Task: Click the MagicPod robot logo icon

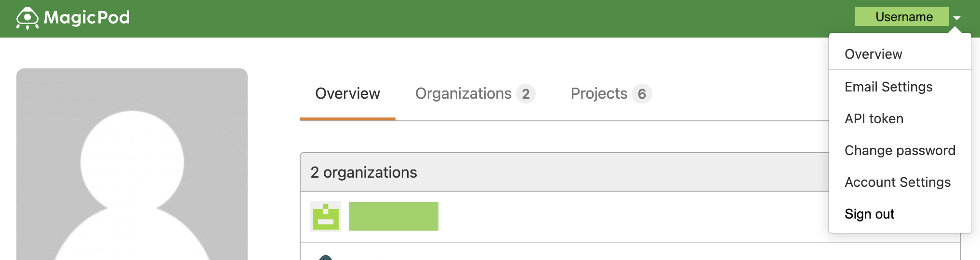Action: [x=27, y=18]
